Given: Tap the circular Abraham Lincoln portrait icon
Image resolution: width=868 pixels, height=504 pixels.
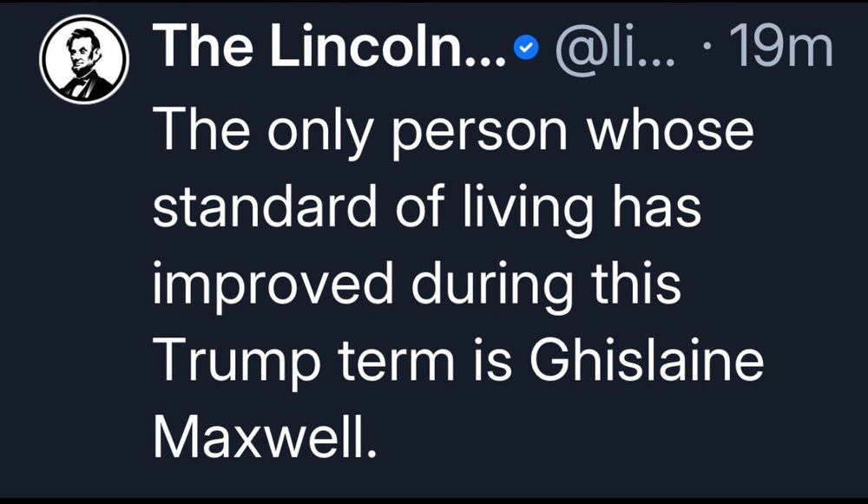Looking at the screenshot, I should 84,59.
